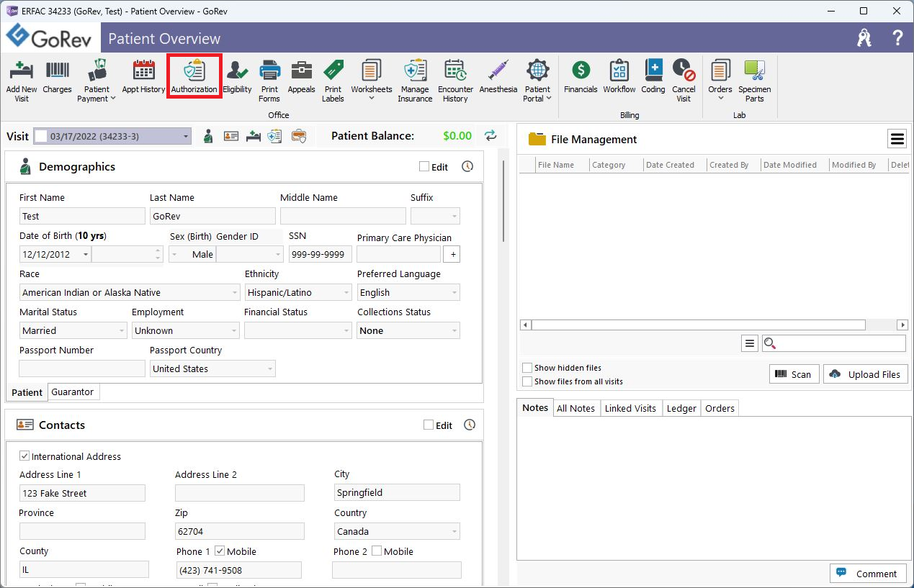Check patient Eligibility
Viewport: 914px width, 588px height.
(237, 77)
